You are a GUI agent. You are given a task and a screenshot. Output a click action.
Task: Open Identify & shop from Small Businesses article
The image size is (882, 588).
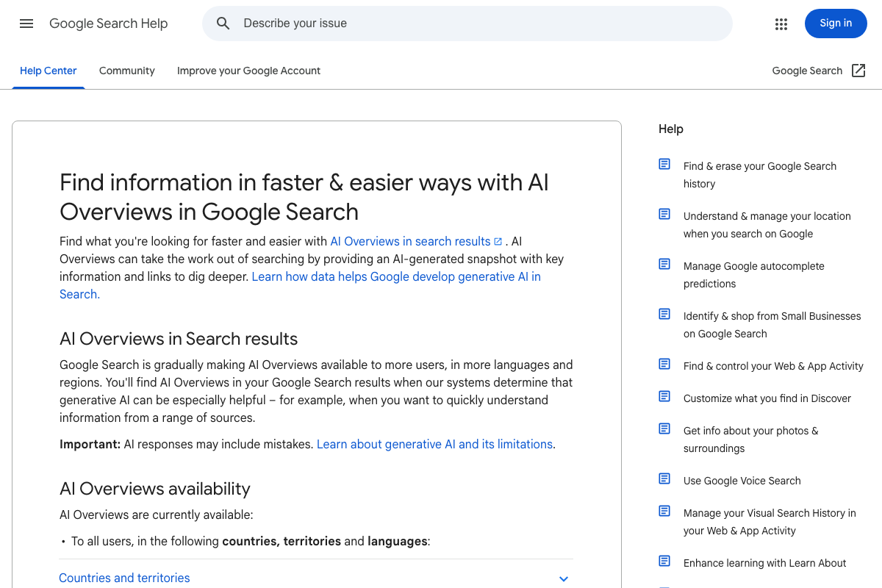pyautogui.click(x=772, y=325)
